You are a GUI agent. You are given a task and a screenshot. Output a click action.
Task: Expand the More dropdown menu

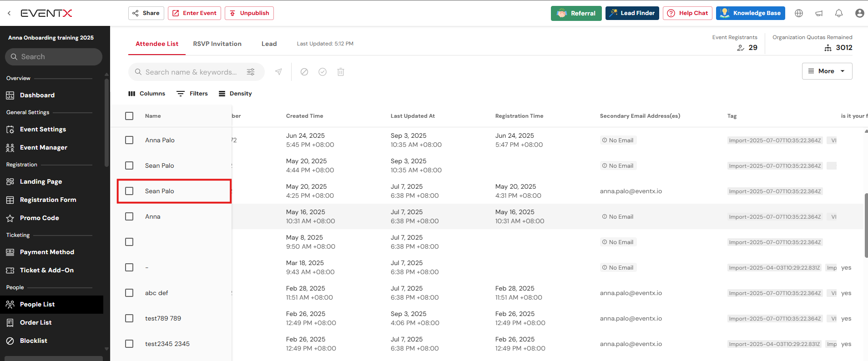coord(827,71)
